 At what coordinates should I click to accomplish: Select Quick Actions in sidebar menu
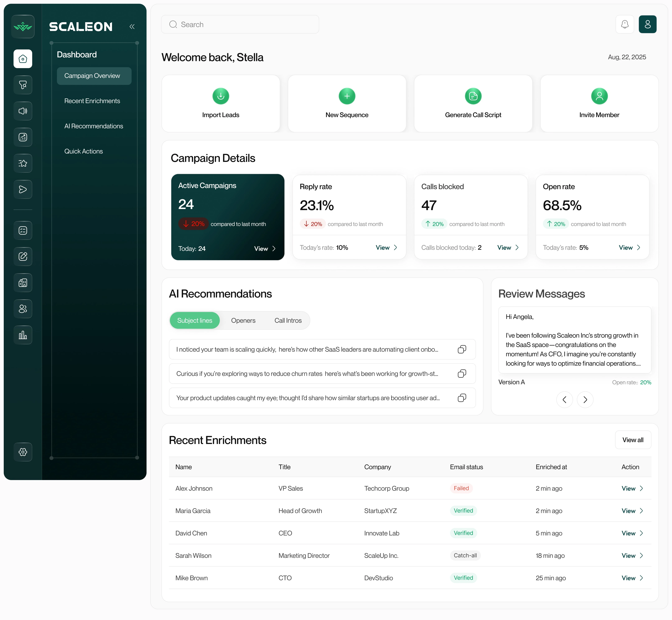pos(84,151)
